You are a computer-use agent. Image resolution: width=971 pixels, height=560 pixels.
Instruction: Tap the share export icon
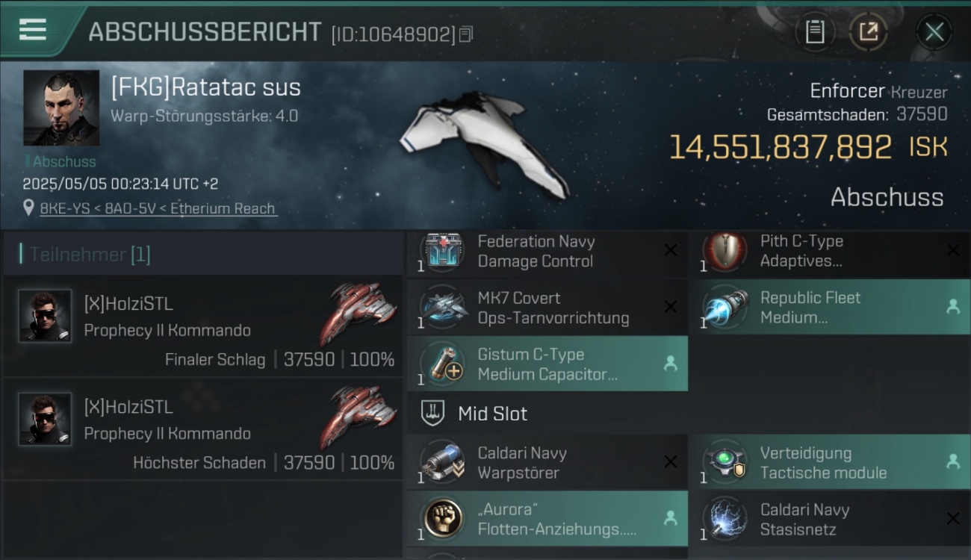click(x=868, y=32)
